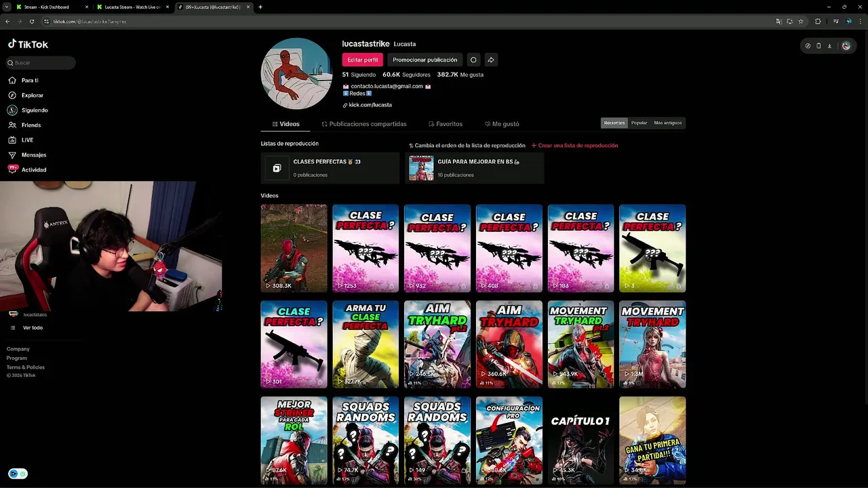Click Editar perfil button
The height and width of the screenshot is (488, 868).
click(363, 60)
